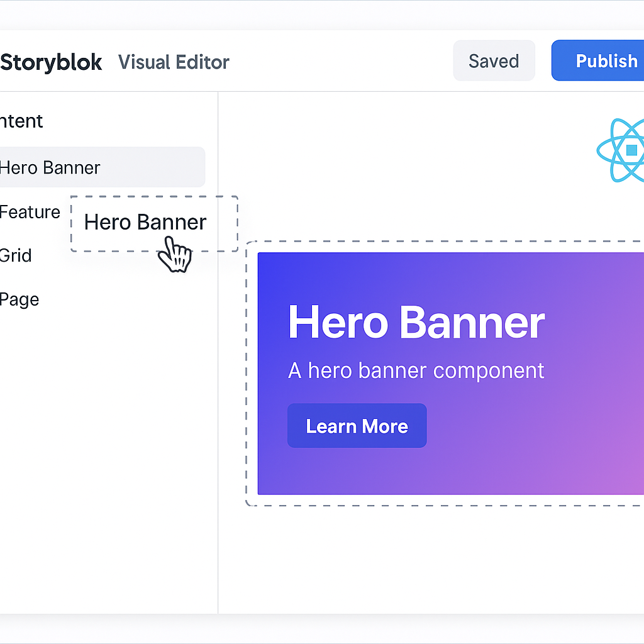This screenshot has width=644, height=644.
Task: Open the Page item in sidebar
Action: [19, 299]
